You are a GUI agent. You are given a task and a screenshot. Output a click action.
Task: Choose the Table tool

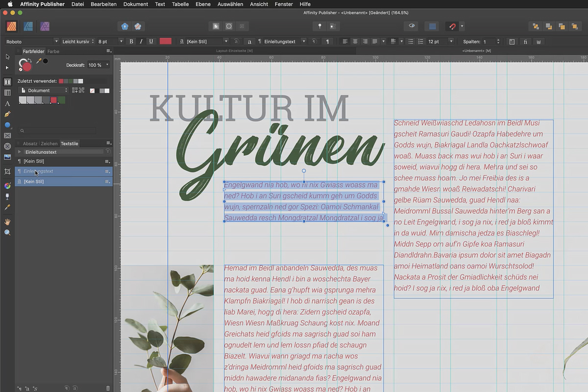[7, 93]
